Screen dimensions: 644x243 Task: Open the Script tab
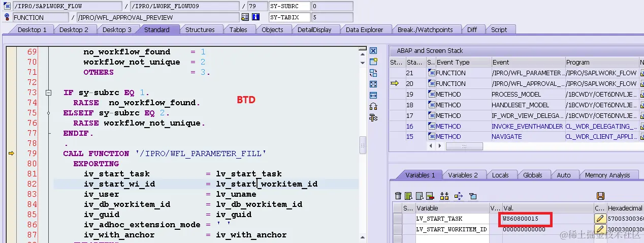pyautogui.click(x=499, y=29)
